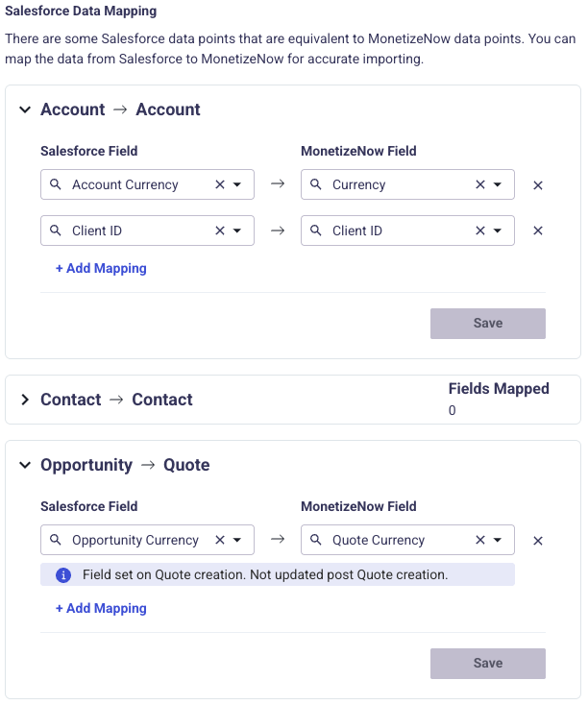Save the Account mappings
The width and height of the screenshot is (588, 705).
tap(487, 324)
